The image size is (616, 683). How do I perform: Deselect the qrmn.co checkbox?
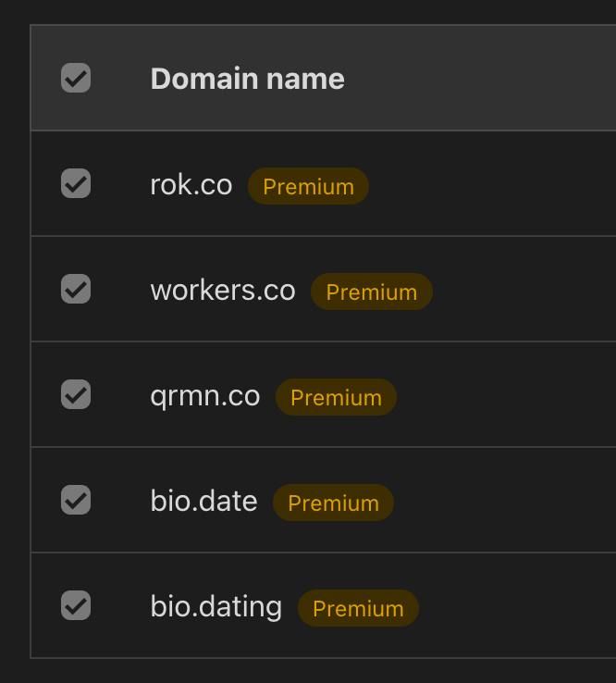(x=76, y=395)
